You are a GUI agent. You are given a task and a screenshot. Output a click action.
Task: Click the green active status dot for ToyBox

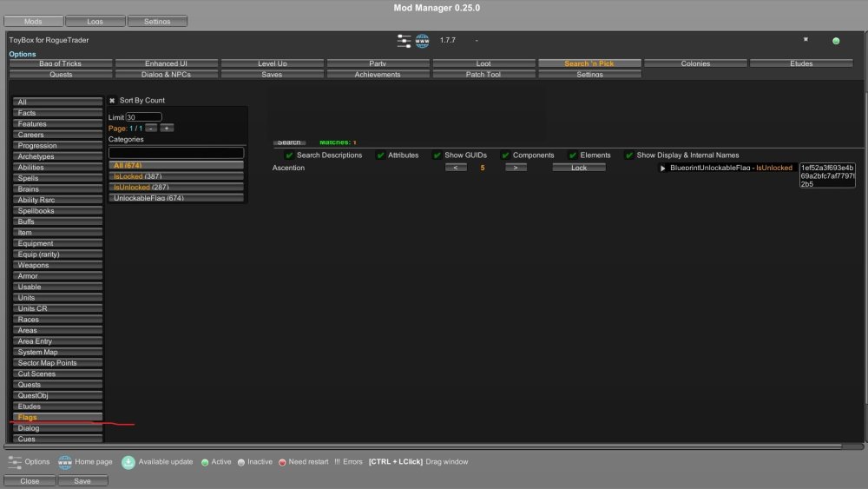click(x=836, y=41)
